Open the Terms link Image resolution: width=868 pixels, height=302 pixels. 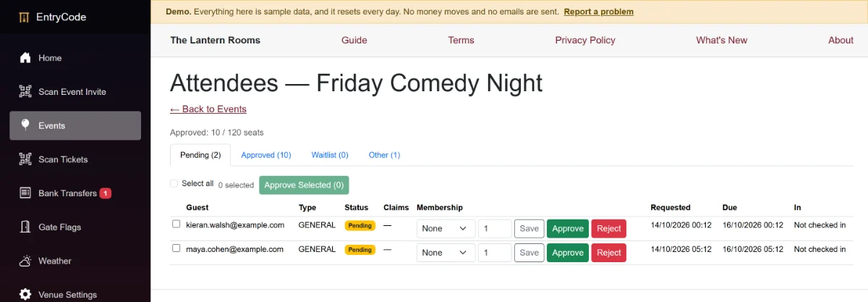click(x=461, y=41)
